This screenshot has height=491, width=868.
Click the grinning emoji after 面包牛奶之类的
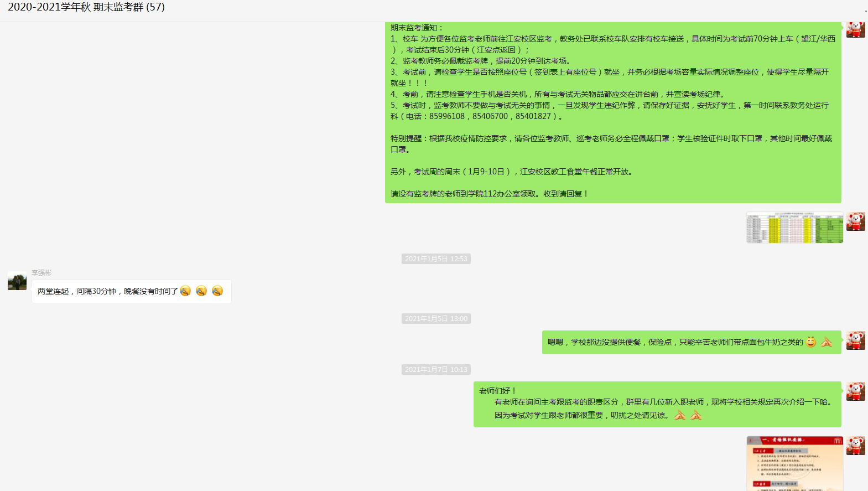[x=811, y=342]
